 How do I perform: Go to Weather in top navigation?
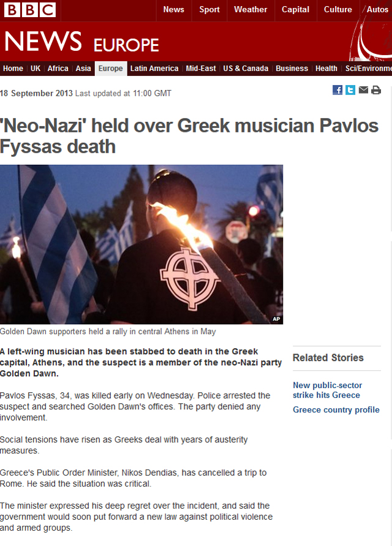click(x=251, y=10)
